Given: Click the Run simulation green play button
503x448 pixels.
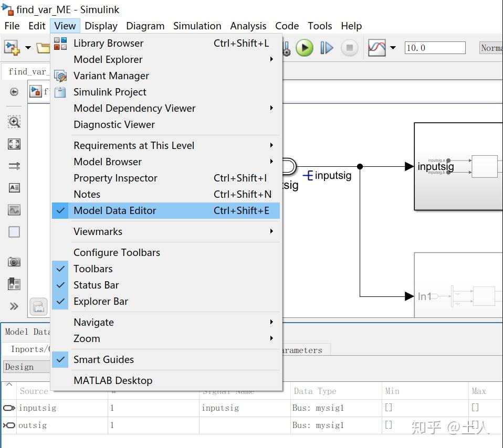Looking at the screenshot, I should [305, 48].
